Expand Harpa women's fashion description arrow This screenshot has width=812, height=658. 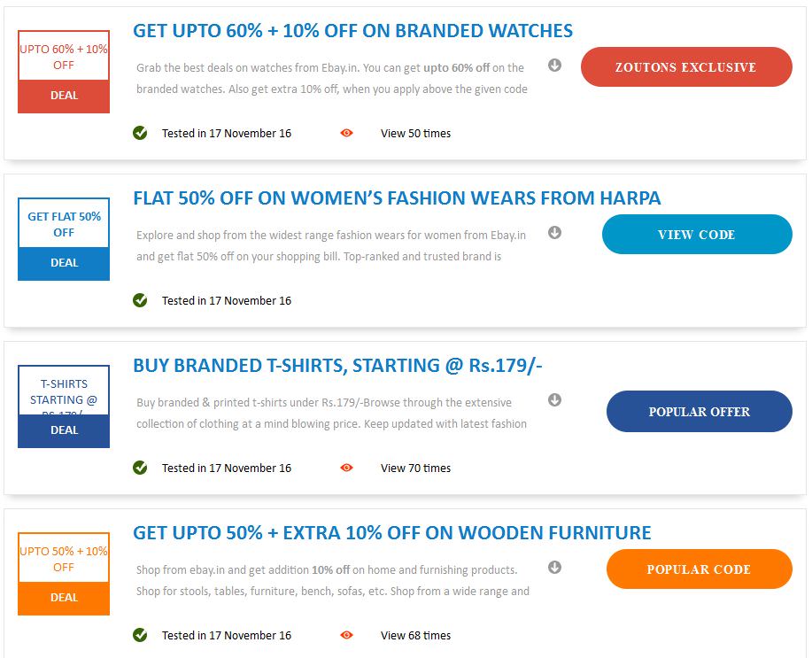554,233
